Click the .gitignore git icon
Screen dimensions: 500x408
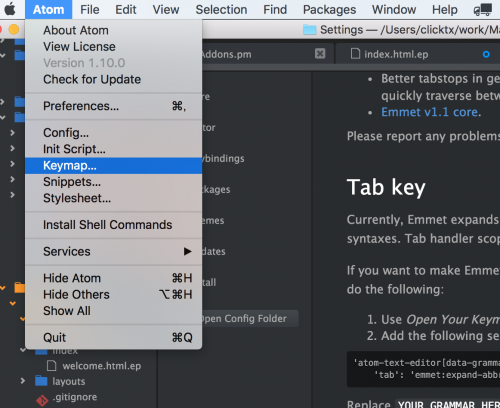pyautogui.click(x=42, y=400)
